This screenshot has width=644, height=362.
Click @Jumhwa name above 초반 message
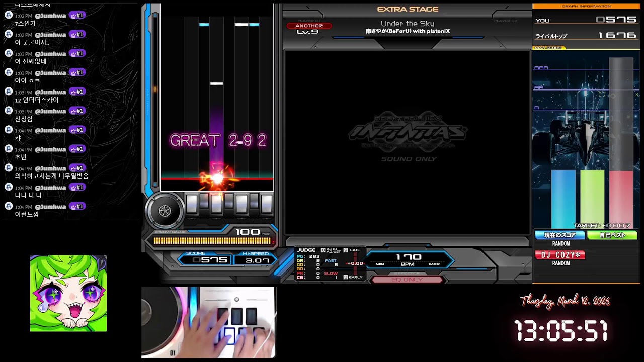point(50,149)
